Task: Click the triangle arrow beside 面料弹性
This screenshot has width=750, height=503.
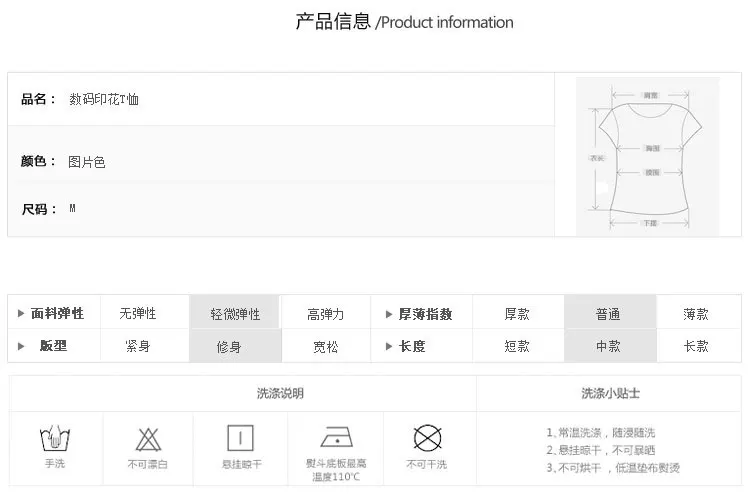Action: click(21, 314)
